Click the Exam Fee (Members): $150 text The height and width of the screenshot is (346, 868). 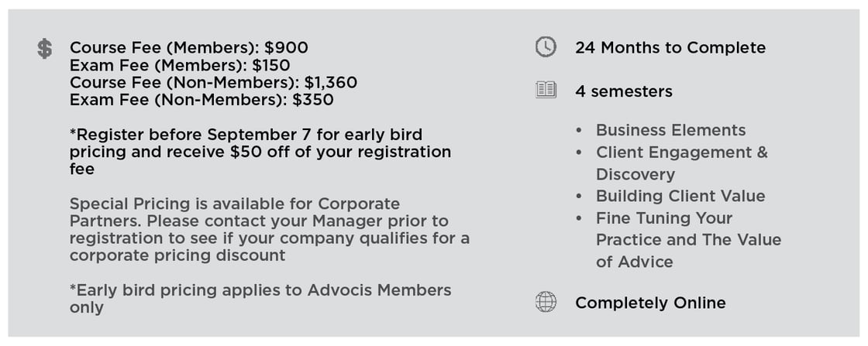coord(180,66)
